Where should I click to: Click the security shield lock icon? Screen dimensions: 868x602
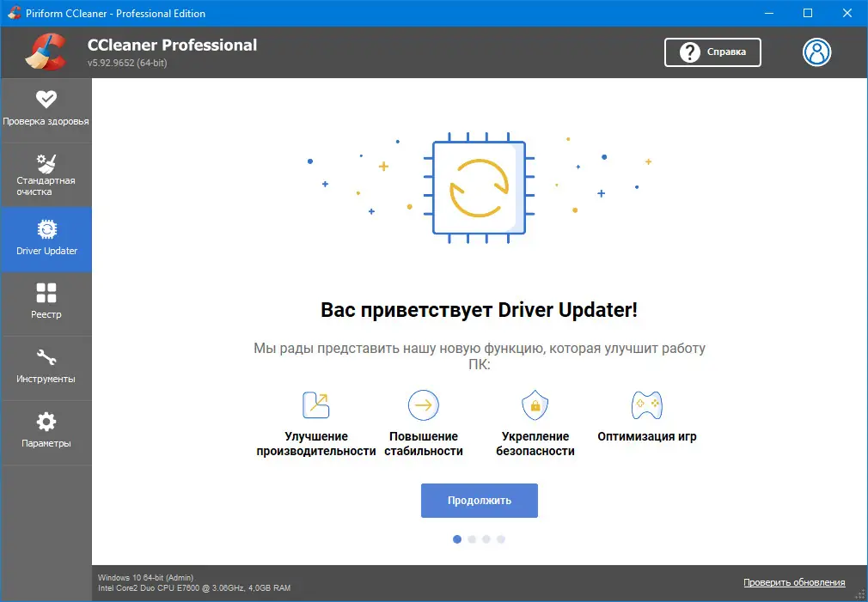coord(535,405)
